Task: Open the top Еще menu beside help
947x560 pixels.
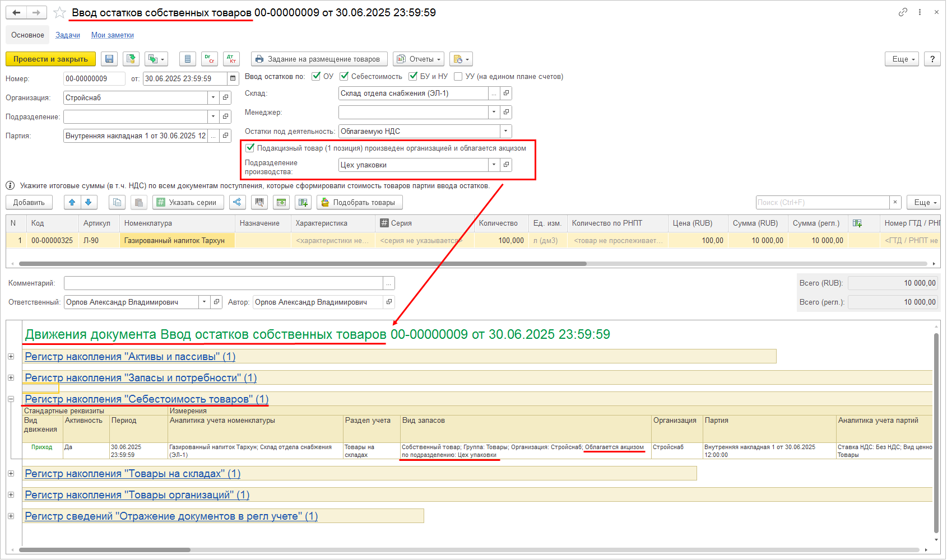Action: [902, 59]
